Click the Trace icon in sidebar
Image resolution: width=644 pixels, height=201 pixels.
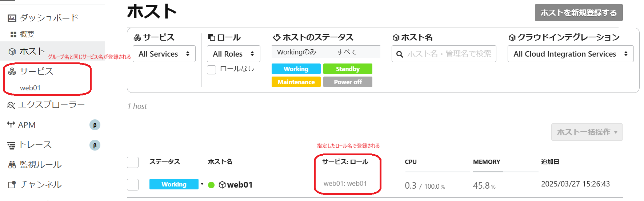[x=11, y=145]
